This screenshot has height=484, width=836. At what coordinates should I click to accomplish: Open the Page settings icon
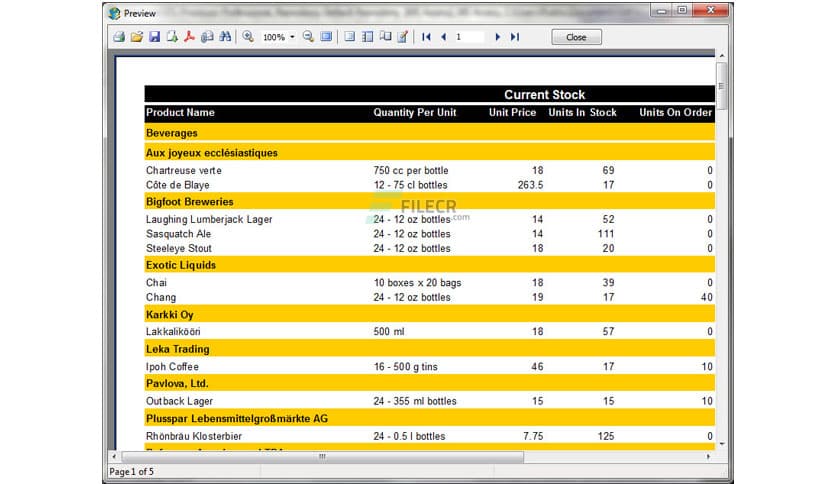coord(385,37)
